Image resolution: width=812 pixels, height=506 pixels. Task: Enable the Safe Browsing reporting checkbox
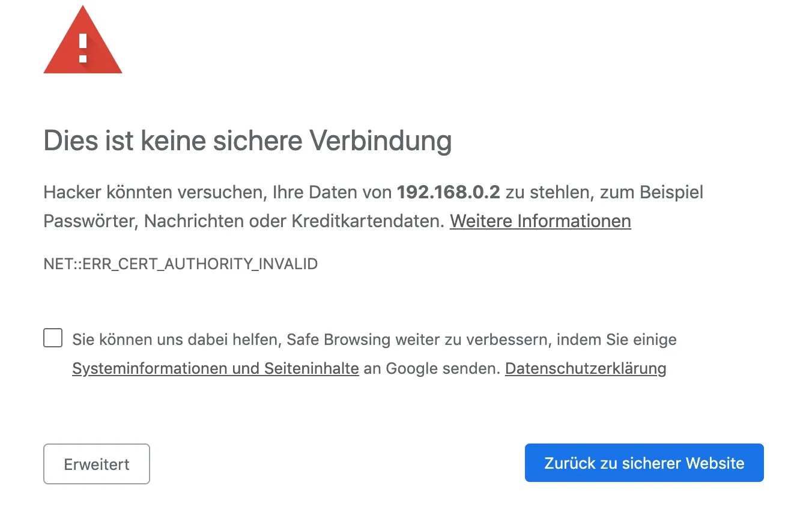[53, 338]
